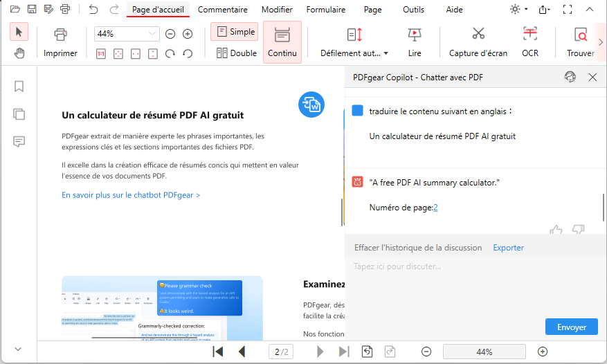
Task: Open En savoir plus sur le chatbot link
Action: coord(131,194)
